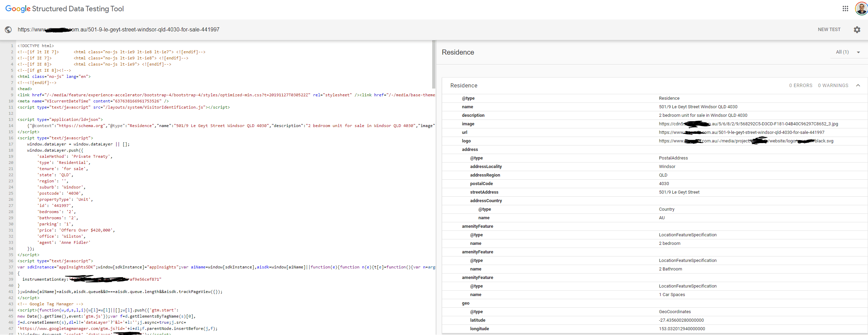Image resolution: width=868 pixels, height=335 pixels.
Task: Click the source code pane scrollbar
Action: (x=434, y=65)
